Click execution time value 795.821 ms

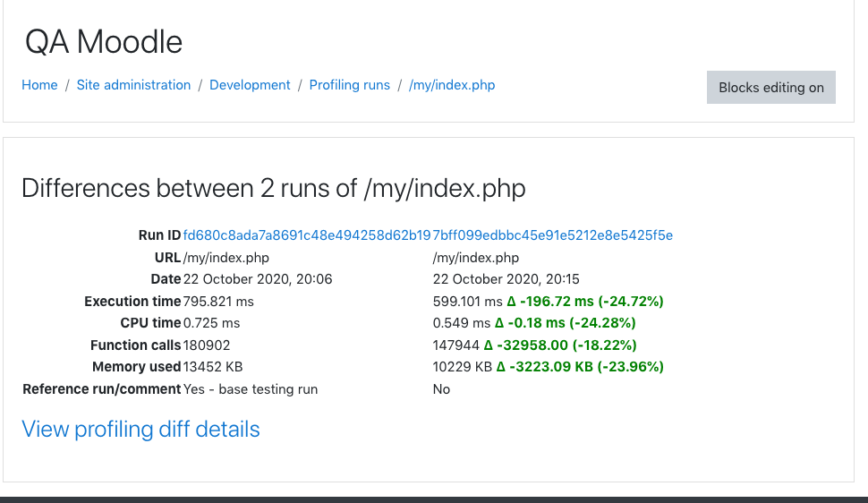click(218, 302)
